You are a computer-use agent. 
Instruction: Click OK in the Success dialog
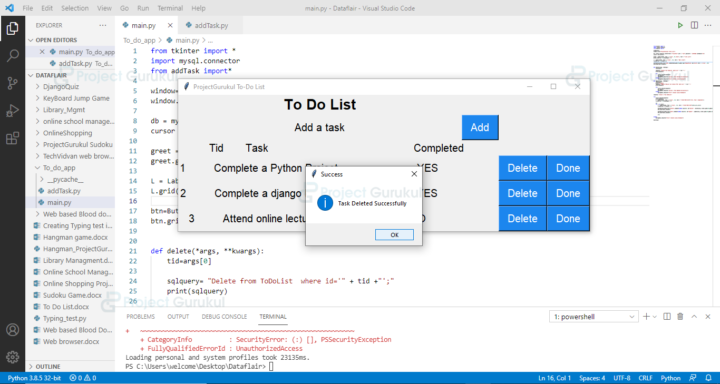(394, 235)
